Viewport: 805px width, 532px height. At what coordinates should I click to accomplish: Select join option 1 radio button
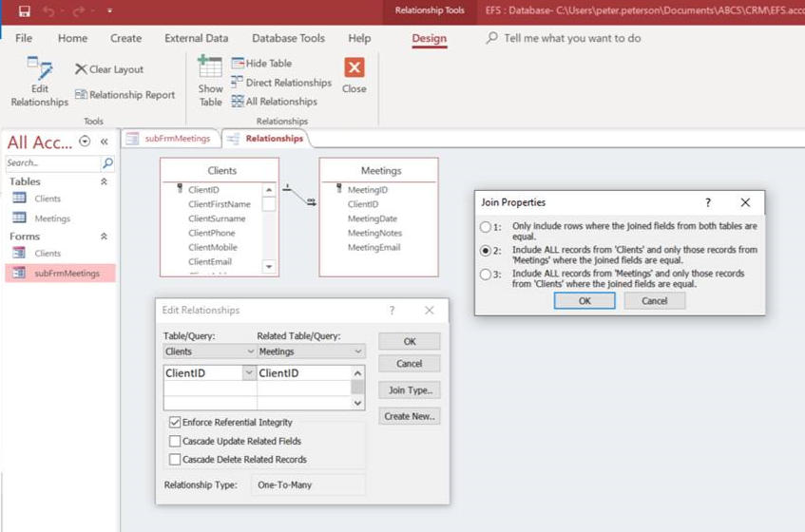(486, 227)
